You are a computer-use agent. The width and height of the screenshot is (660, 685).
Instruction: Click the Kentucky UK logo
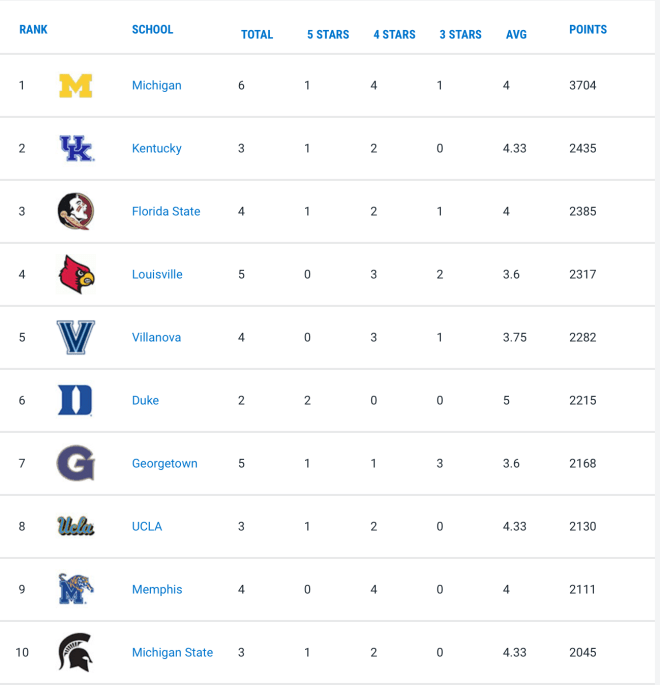pos(76,148)
